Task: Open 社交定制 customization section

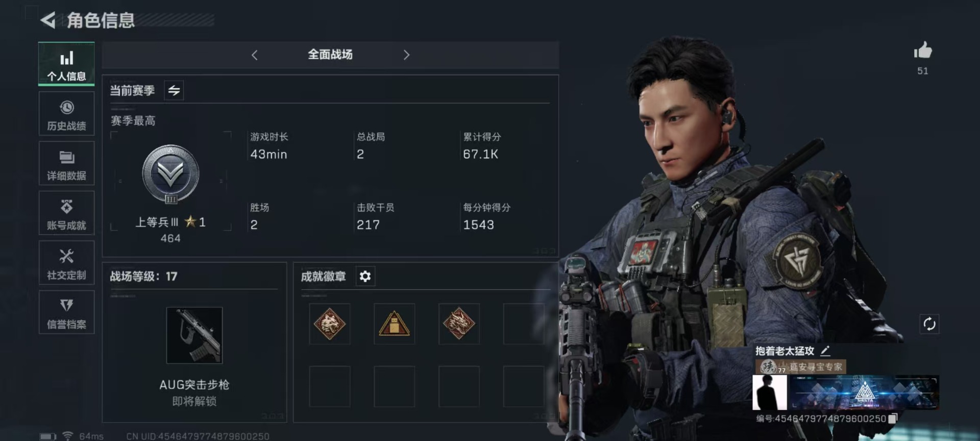Action: point(66,263)
